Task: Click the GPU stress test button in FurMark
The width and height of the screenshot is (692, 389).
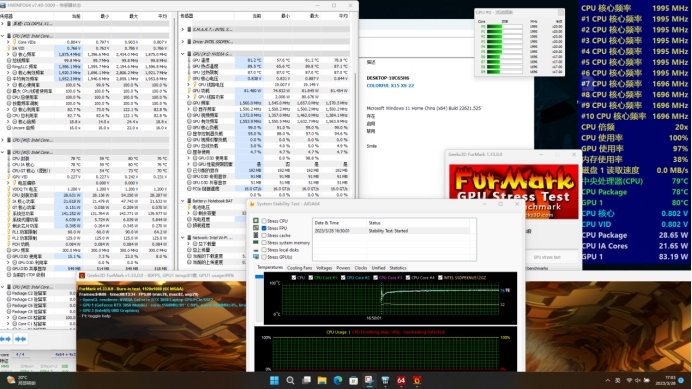Action: click(547, 257)
